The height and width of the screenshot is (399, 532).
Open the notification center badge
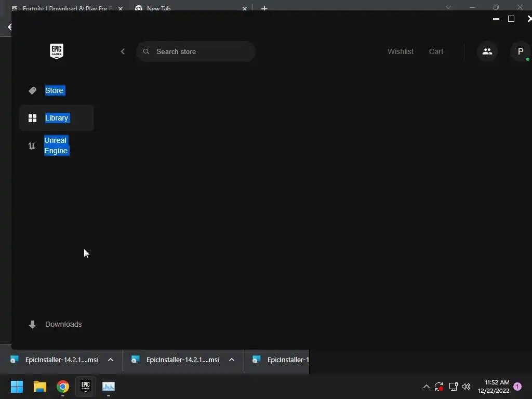point(517,387)
